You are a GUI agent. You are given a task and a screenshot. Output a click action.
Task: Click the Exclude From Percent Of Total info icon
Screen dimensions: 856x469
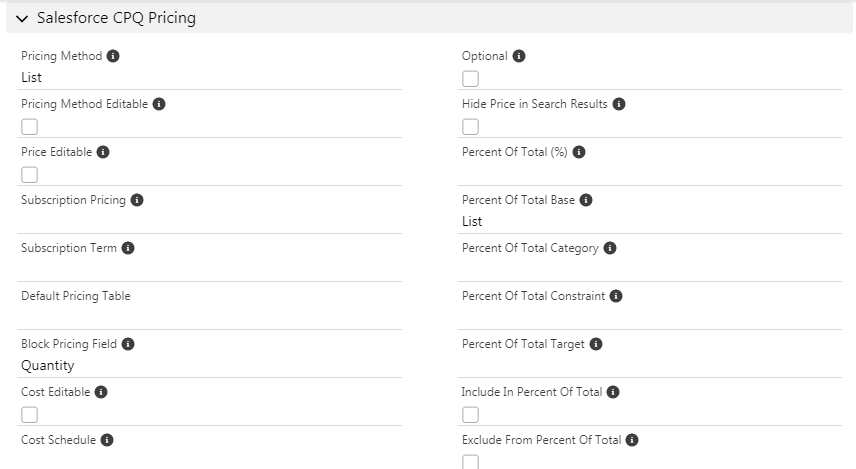coord(632,440)
